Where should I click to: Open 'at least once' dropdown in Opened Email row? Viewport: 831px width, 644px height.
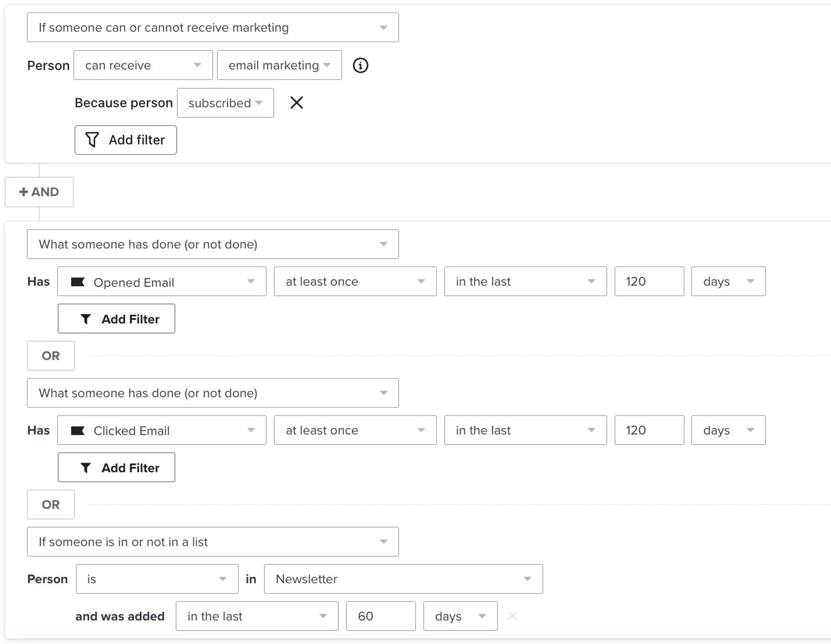point(355,281)
